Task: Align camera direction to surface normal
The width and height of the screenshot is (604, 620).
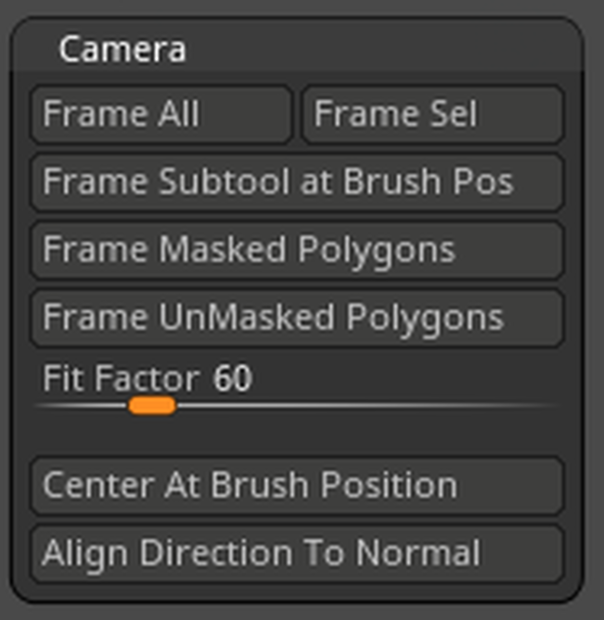Action: [297, 553]
